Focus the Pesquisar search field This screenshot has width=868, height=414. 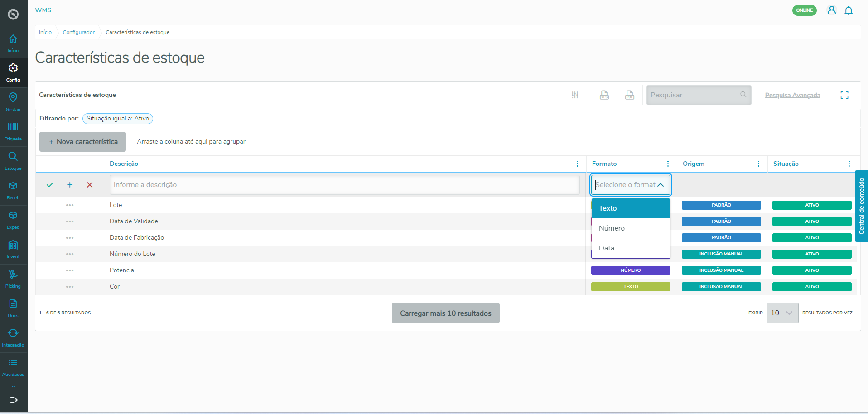pyautogui.click(x=699, y=95)
